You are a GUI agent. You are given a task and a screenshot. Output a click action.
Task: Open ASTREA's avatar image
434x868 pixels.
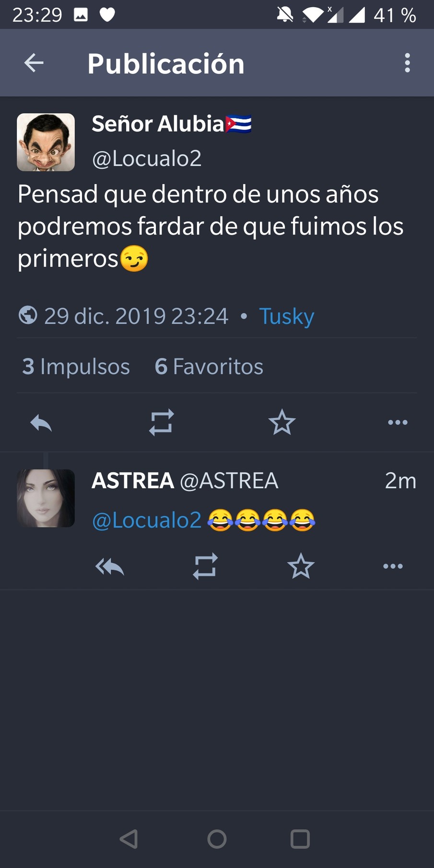pos(46,498)
